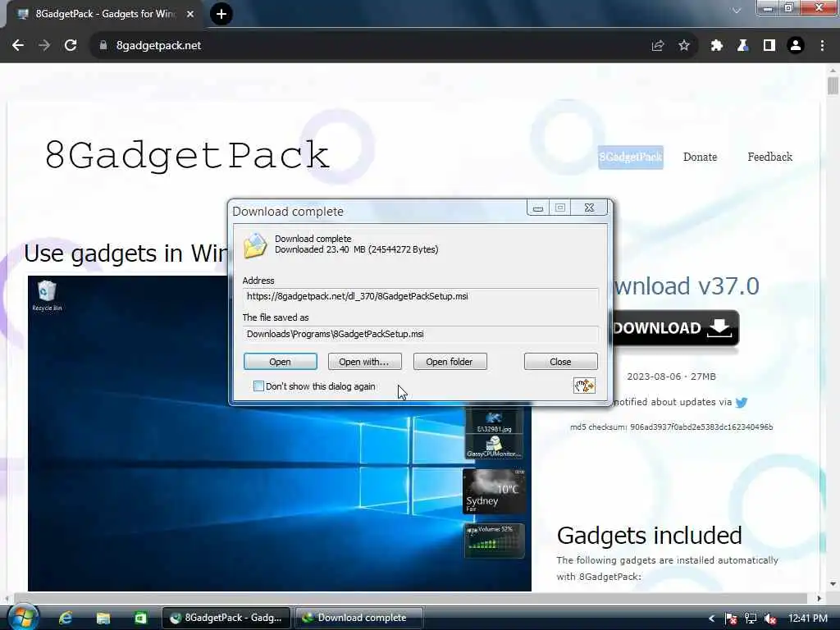Click Open in the Download complete dialog
The image size is (840, 630).
point(281,362)
